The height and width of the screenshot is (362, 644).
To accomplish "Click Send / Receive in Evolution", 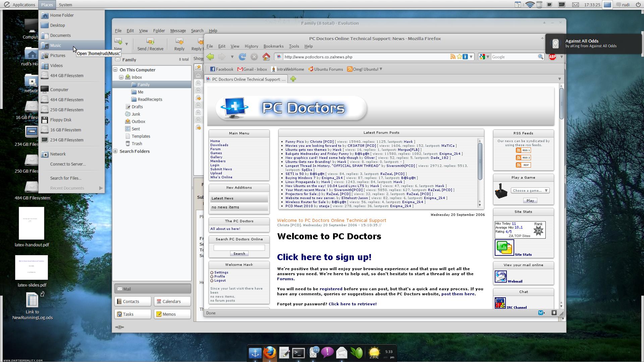I will (150, 44).
